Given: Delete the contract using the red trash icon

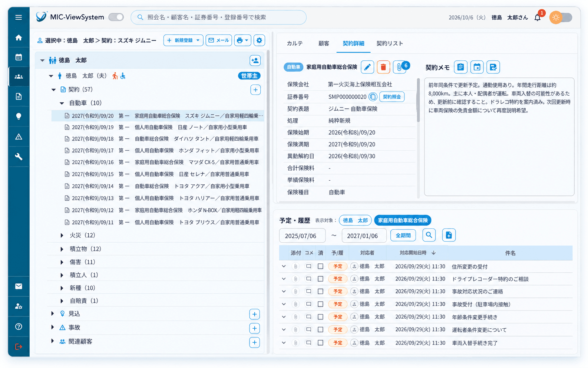Looking at the screenshot, I should pyautogui.click(x=383, y=67).
